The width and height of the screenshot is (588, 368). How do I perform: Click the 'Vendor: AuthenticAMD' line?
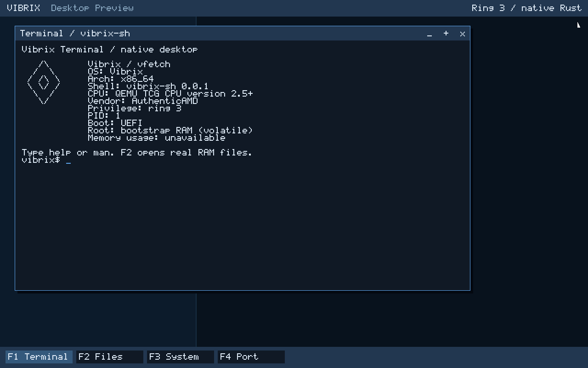click(x=143, y=101)
